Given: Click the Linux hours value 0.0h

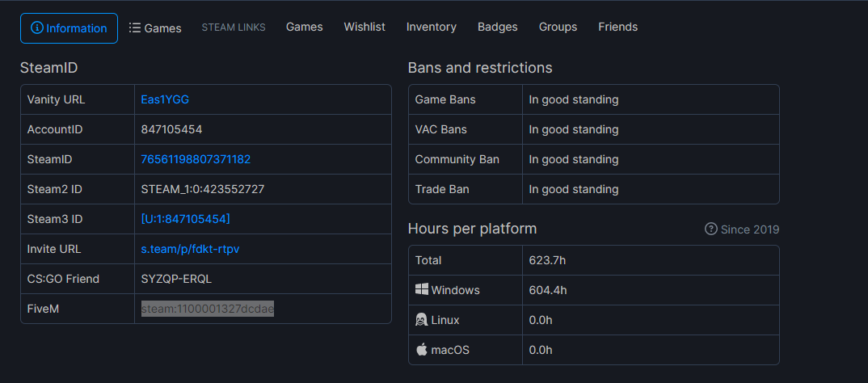Looking at the screenshot, I should tap(541, 320).
